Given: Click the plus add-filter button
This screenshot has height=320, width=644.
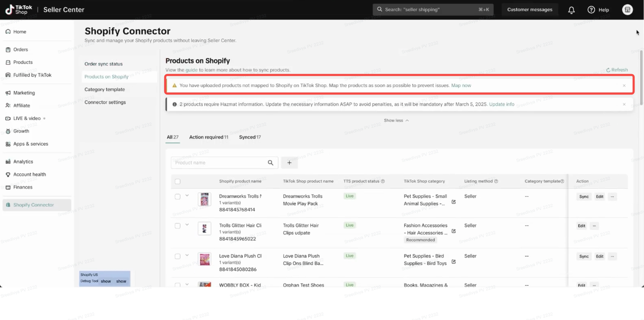Looking at the screenshot, I should pos(289,163).
